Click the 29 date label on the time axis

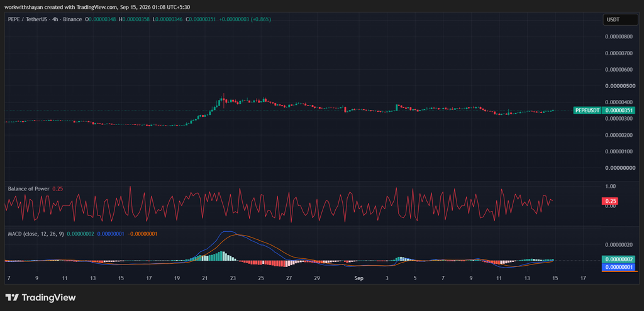pos(317,278)
